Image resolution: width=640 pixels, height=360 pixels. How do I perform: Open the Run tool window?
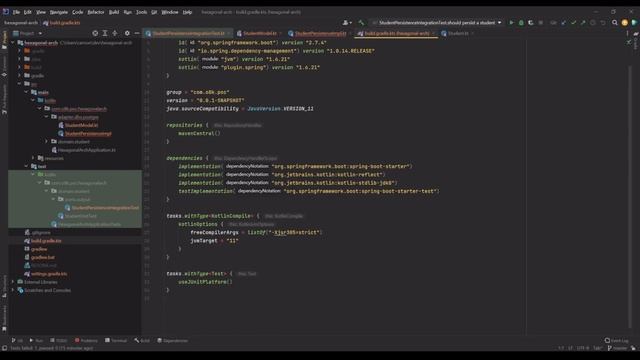[x=36, y=340]
